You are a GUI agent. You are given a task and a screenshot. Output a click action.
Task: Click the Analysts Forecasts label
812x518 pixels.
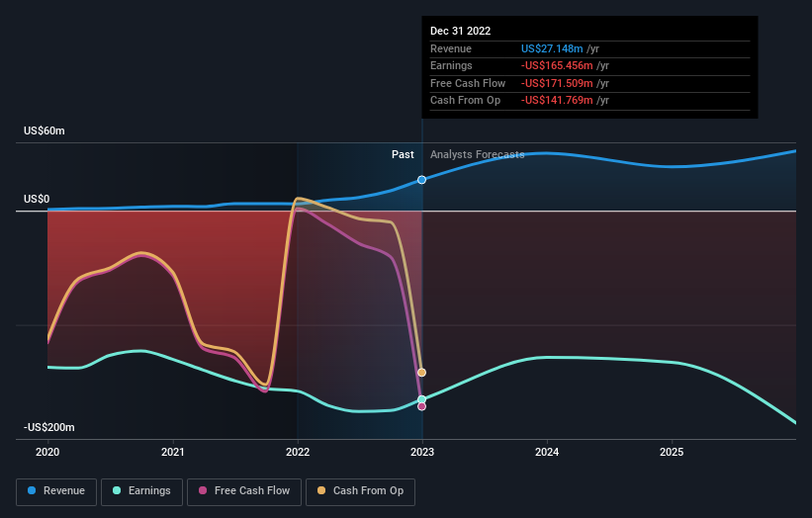click(x=477, y=154)
